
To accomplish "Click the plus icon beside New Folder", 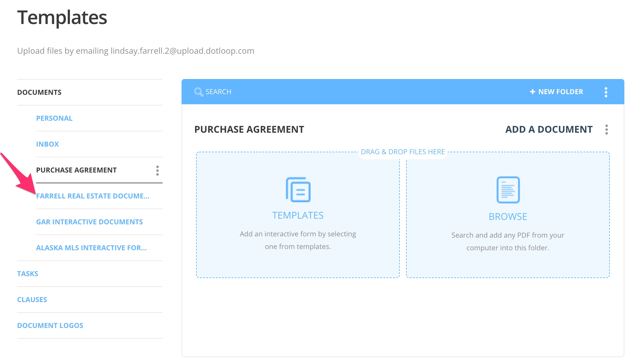I will [x=532, y=92].
